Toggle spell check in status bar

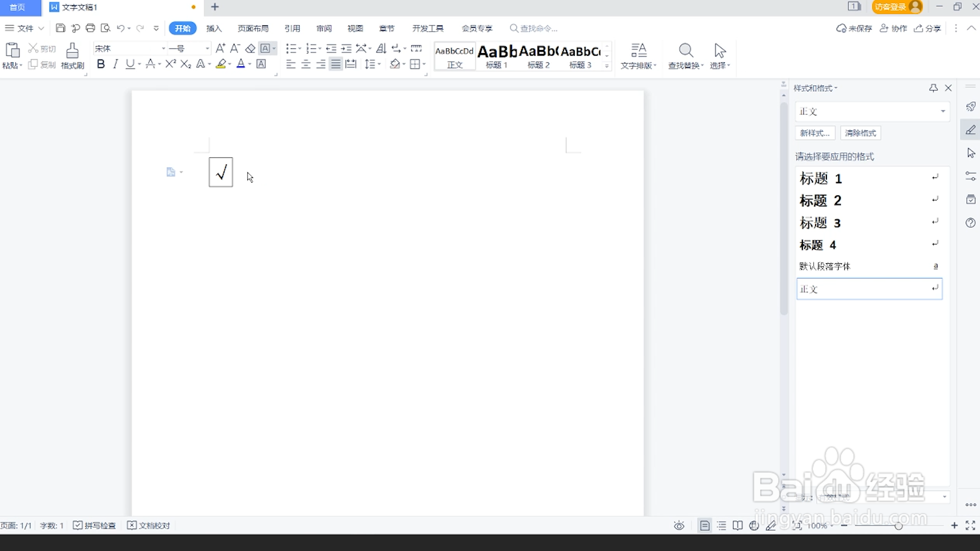(x=95, y=525)
